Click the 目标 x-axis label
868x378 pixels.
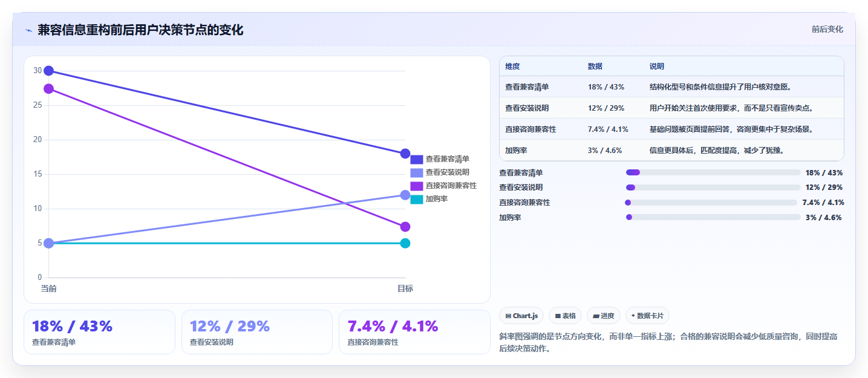click(405, 288)
